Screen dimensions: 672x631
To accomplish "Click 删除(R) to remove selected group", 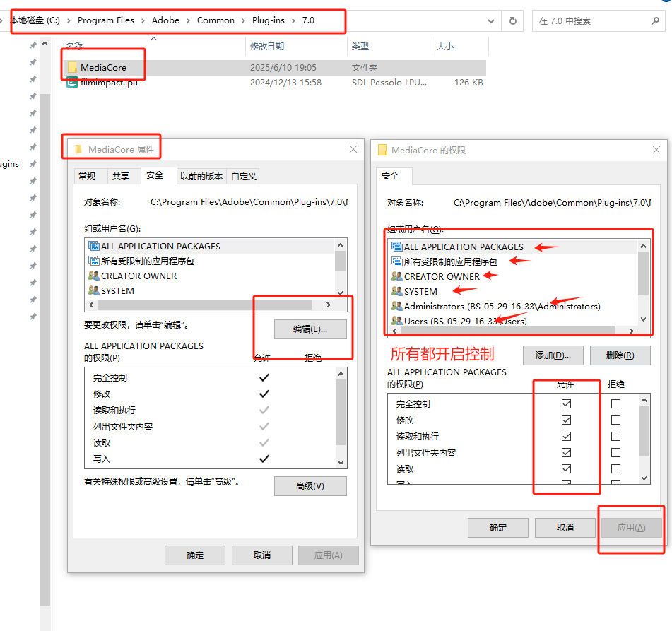I will (620, 355).
